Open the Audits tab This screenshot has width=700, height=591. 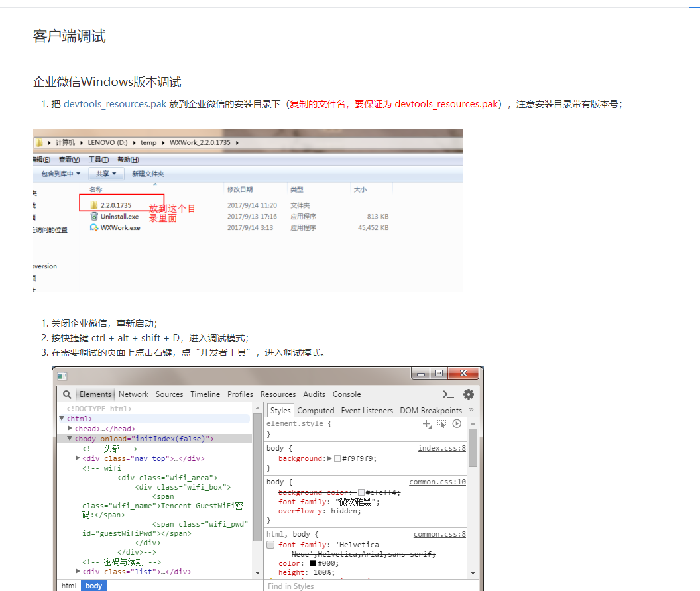(314, 394)
